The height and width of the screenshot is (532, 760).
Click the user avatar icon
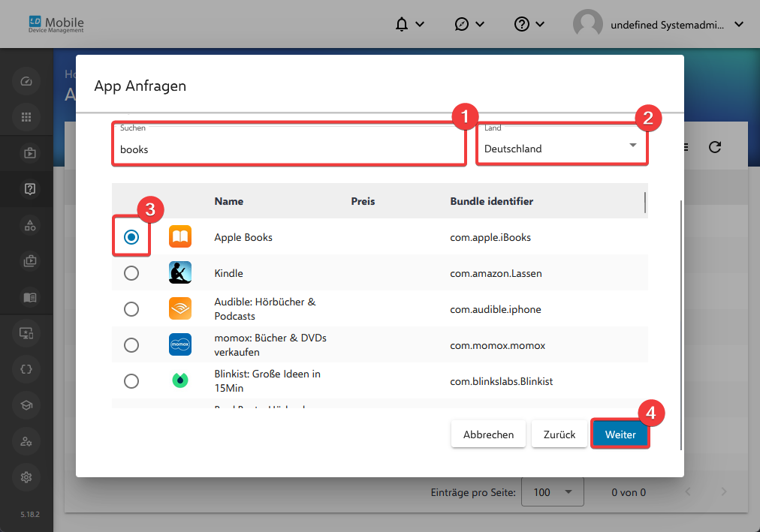point(587,24)
